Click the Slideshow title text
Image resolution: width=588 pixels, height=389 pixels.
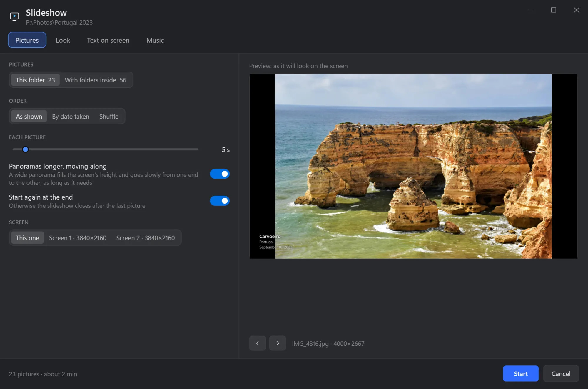pos(46,13)
